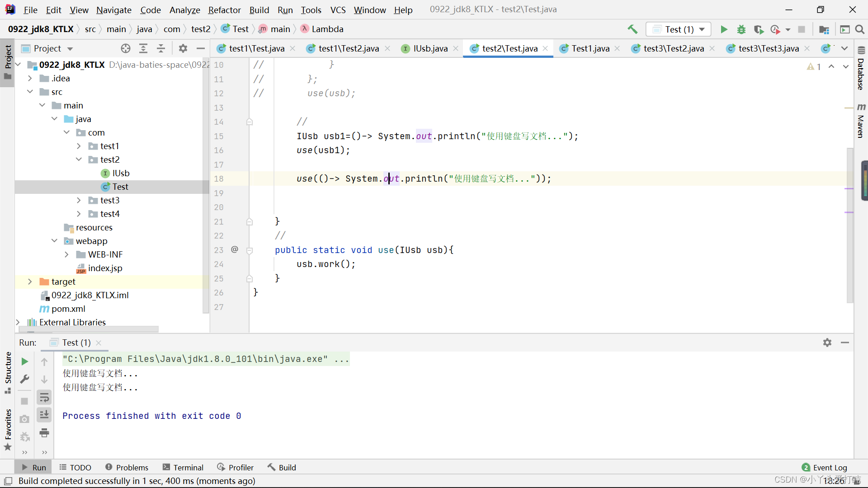
Task: Toggle tool window quick access icon
Action: coord(8,481)
